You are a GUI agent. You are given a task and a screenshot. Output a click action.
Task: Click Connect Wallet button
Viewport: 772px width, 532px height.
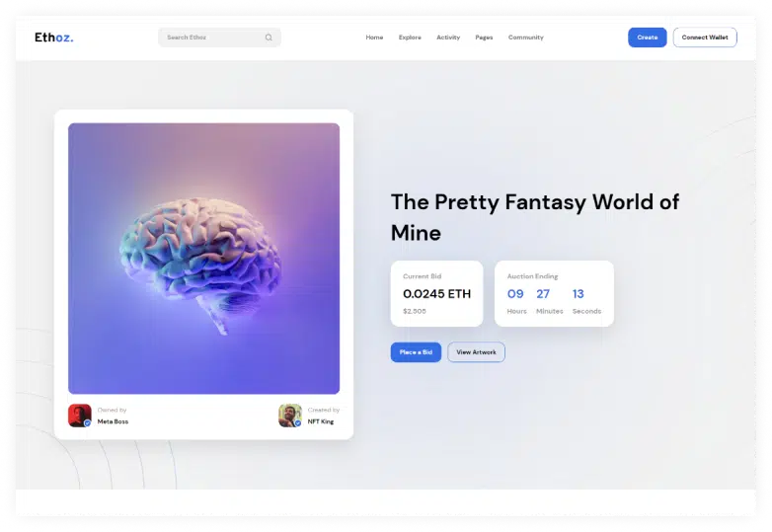click(x=705, y=38)
